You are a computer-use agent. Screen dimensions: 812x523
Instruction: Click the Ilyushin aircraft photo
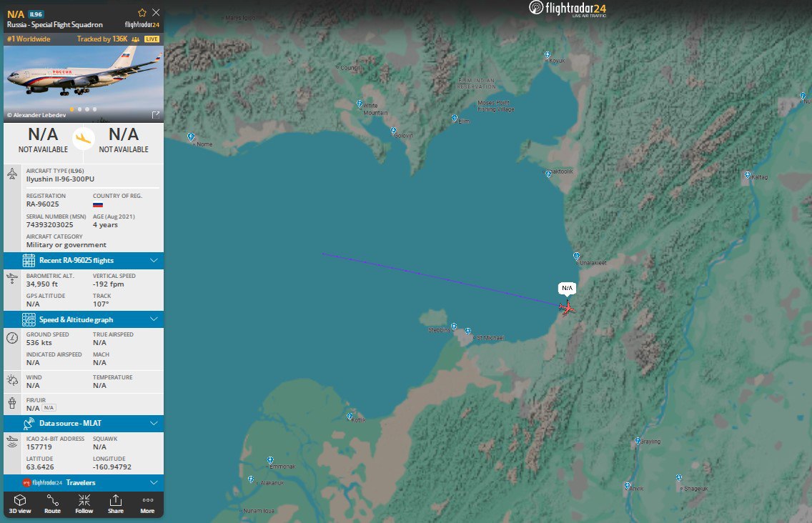84,79
